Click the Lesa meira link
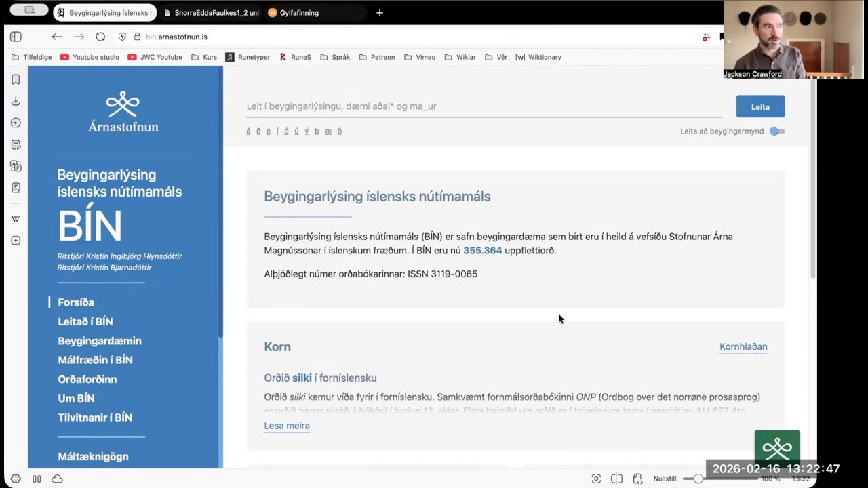Image resolution: width=868 pixels, height=488 pixels. 287,426
